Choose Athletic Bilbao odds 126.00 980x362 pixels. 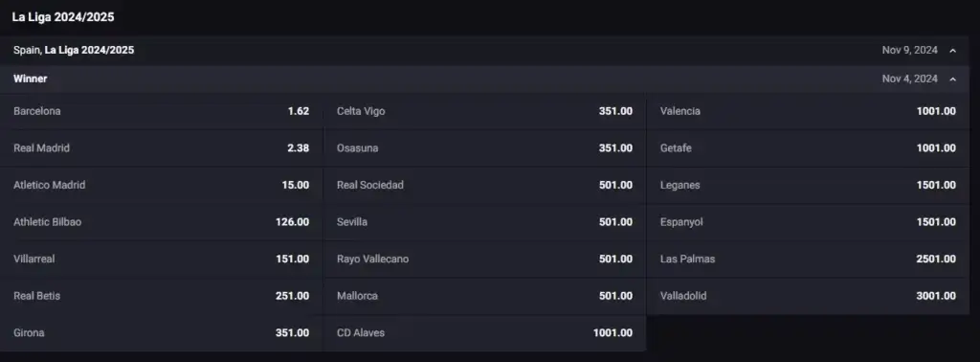(x=161, y=222)
